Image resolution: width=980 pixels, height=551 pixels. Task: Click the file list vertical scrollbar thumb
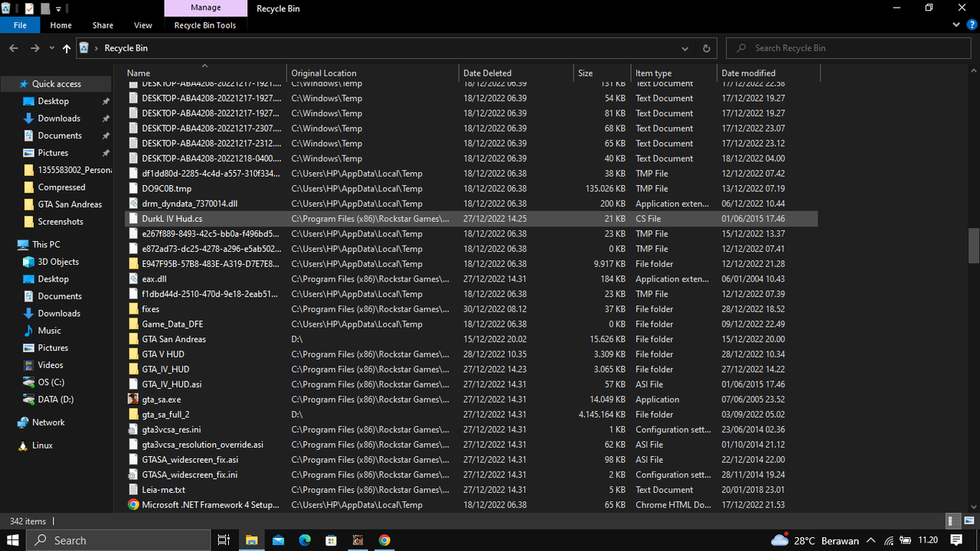pyautogui.click(x=974, y=246)
